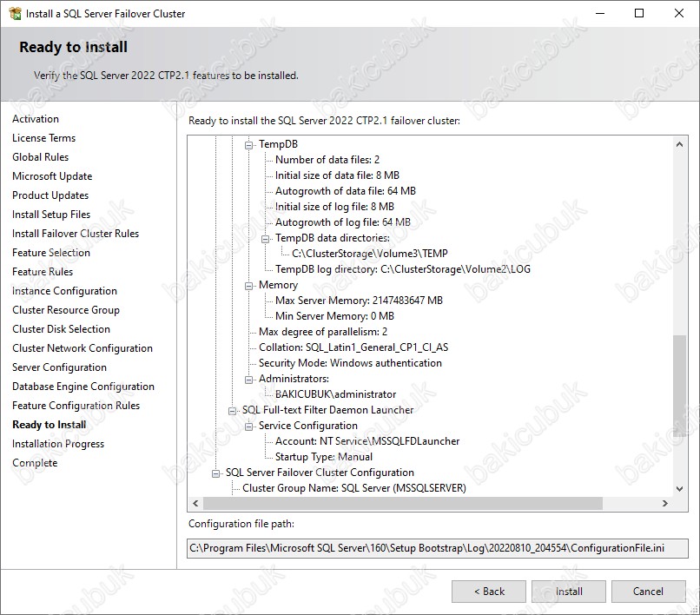Image resolution: width=700 pixels, height=615 pixels.
Task: Collapse the TempDB tree node
Action: [x=248, y=145]
